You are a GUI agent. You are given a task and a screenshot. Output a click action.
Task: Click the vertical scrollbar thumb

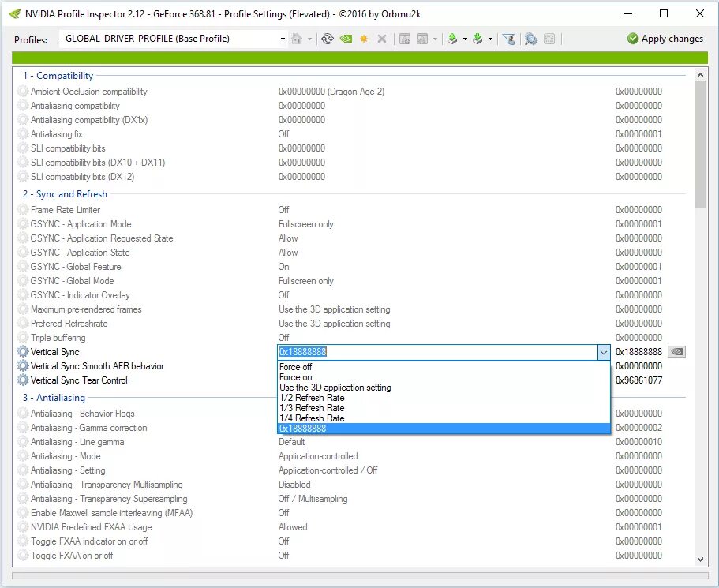(x=700, y=145)
